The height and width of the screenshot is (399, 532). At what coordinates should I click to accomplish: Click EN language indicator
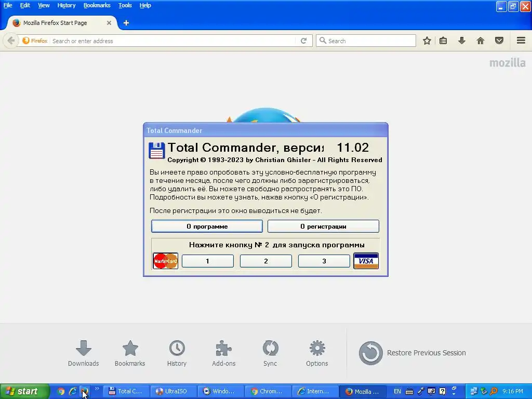397,391
